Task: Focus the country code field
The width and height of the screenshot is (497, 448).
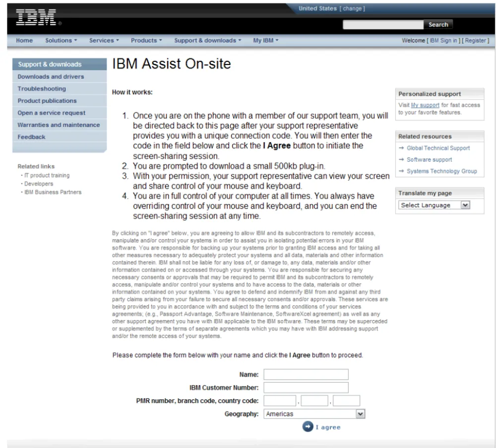Action: 346,400
